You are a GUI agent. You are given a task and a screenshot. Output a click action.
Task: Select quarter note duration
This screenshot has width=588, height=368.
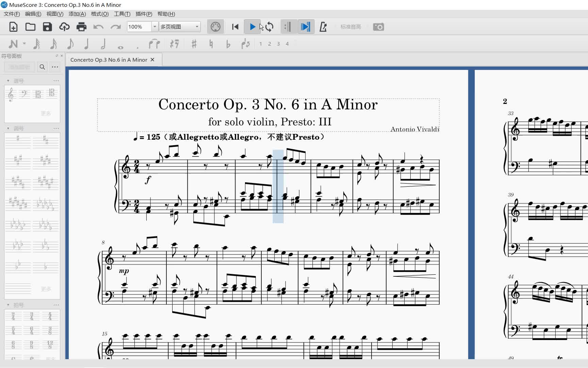coord(86,44)
